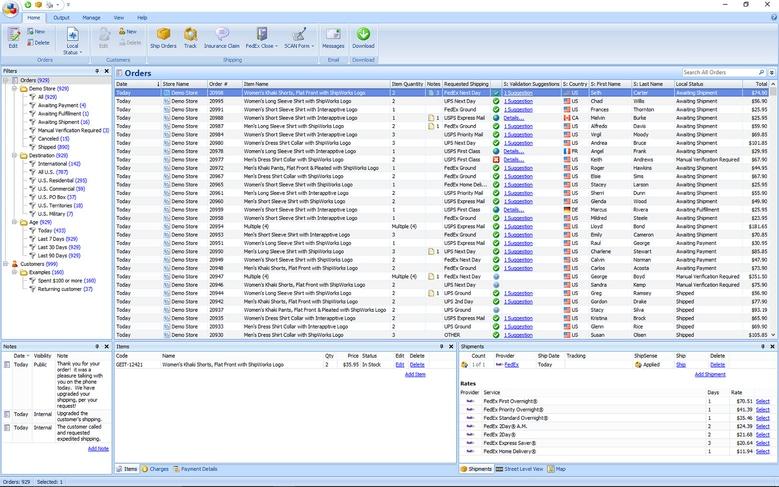The width and height of the screenshot is (779, 487).
Task: Switch to the Charges tab
Action: (155, 469)
